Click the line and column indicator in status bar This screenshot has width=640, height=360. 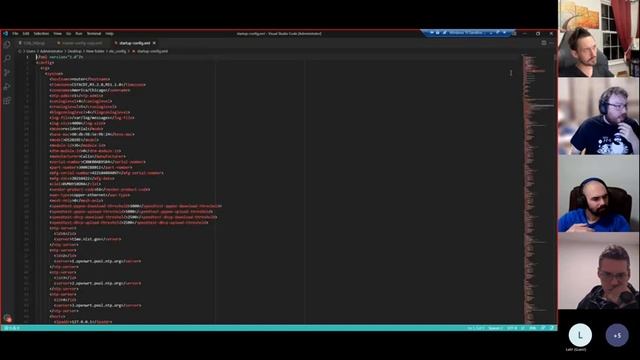[x=476, y=328]
